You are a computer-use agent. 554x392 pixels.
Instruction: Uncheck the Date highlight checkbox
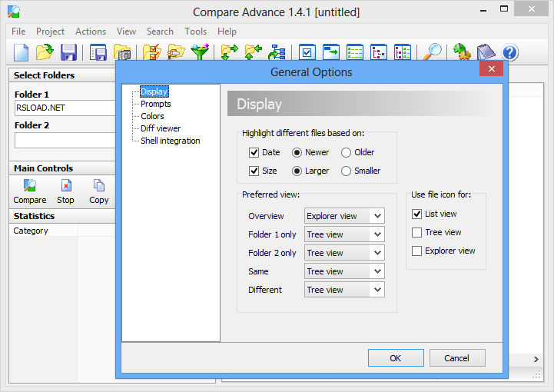tap(254, 152)
